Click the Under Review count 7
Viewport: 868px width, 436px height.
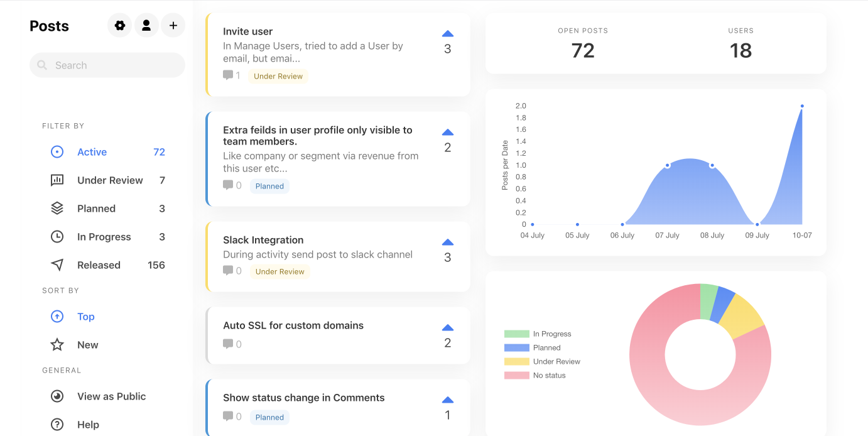pyautogui.click(x=162, y=180)
